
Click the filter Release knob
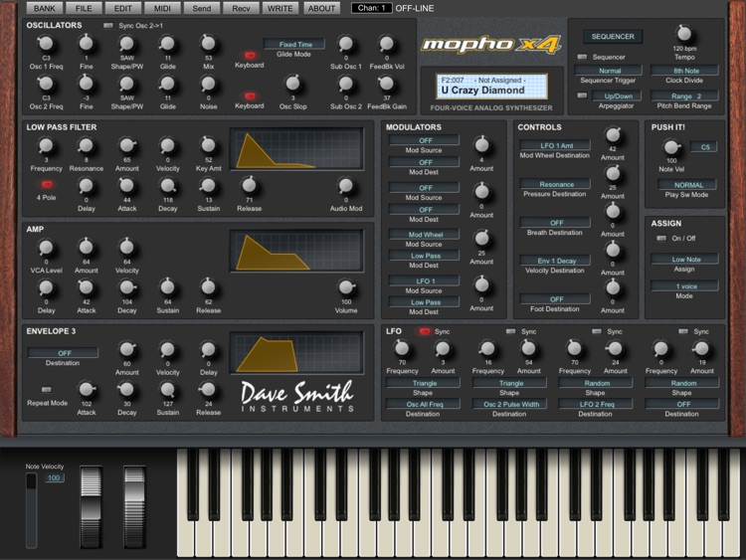point(249,186)
